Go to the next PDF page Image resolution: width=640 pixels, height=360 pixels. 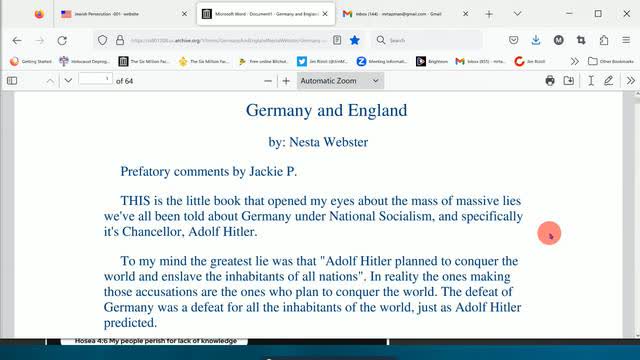(68, 81)
